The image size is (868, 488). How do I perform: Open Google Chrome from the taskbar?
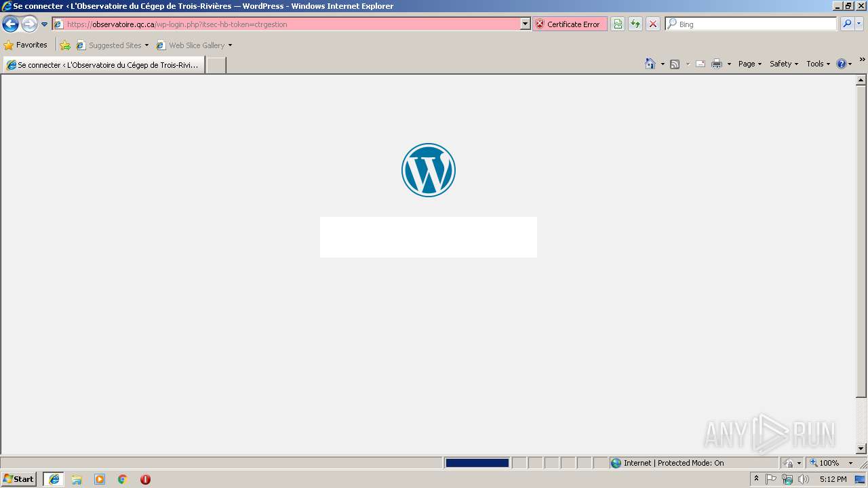click(123, 479)
